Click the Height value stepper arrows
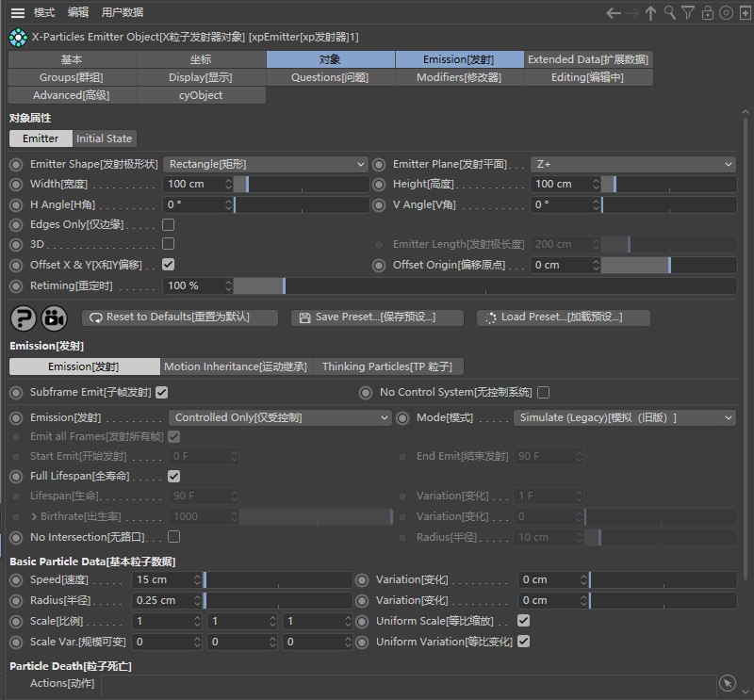The height and width of the screenshot is (700, 754). point(596,184)
